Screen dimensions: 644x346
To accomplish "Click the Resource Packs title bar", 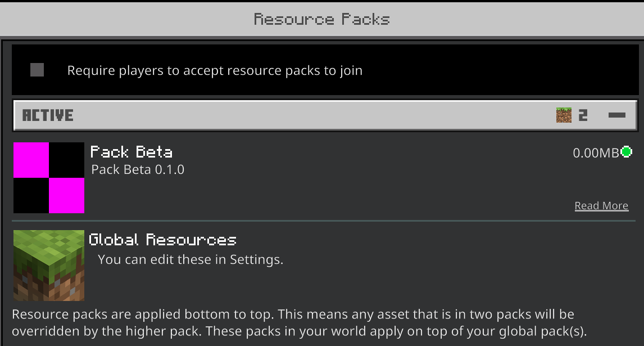I will click(x=322, y=19).
